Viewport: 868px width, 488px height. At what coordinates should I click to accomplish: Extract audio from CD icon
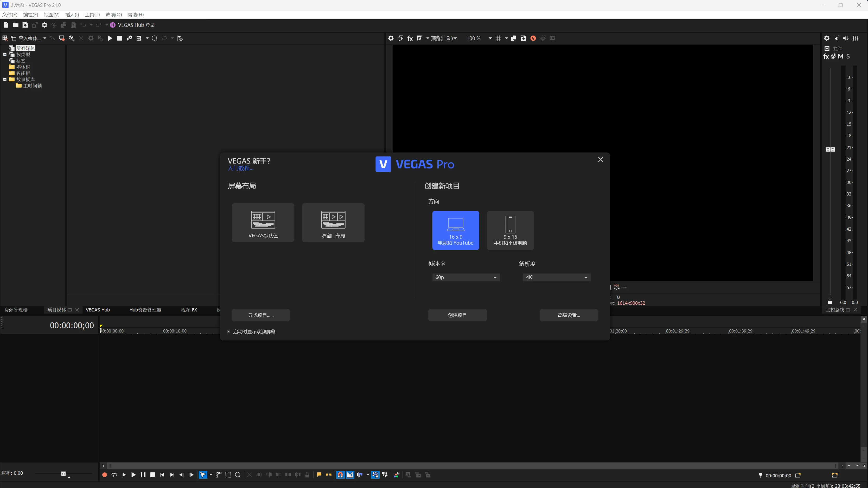tap(72, 38)
